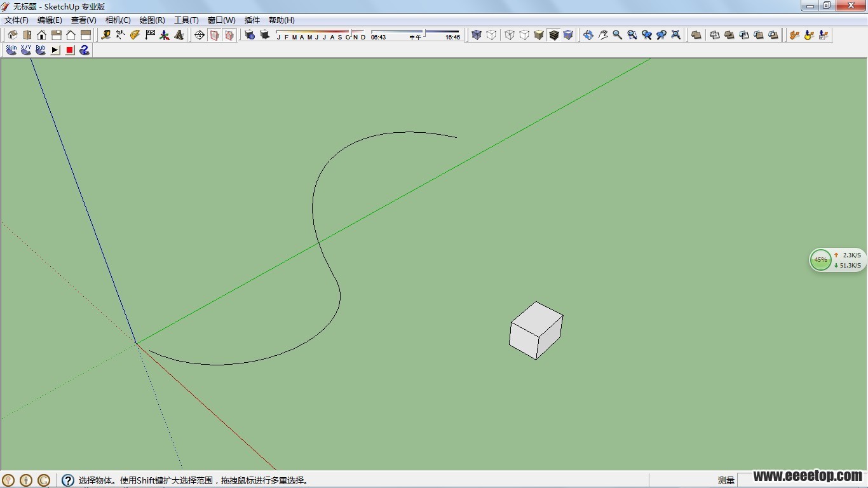Open the Soap Skin plugin info icon
868x488 pixels.
(85, 50)
